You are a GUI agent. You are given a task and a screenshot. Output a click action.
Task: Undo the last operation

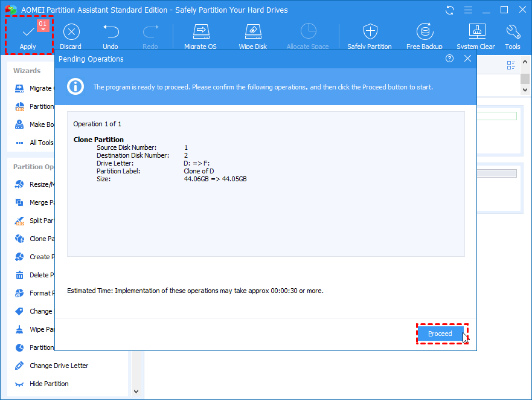point(111,32)
